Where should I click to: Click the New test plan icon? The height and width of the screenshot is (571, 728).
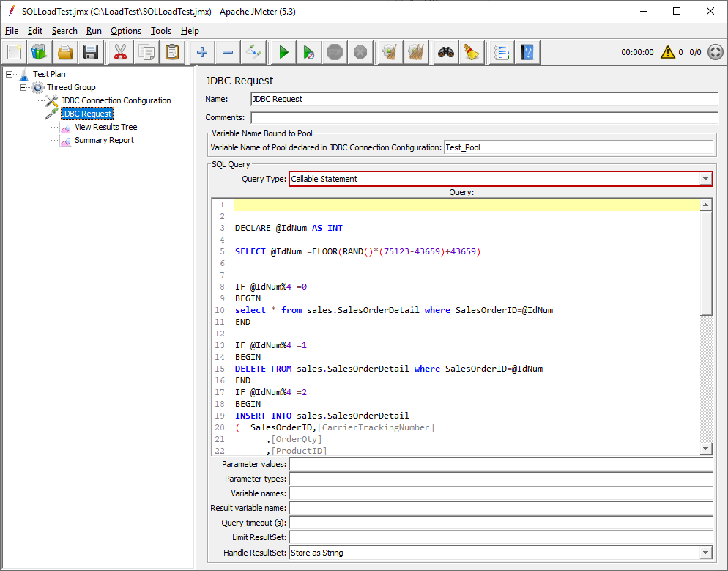pyautogui.click(x=15, y=52)
